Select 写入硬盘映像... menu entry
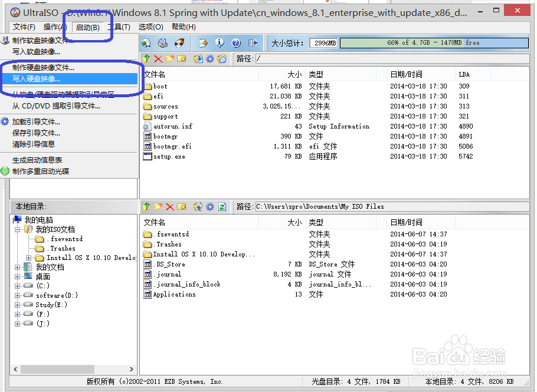This screenshot has width=537, height=392. [x=70, y=79]
